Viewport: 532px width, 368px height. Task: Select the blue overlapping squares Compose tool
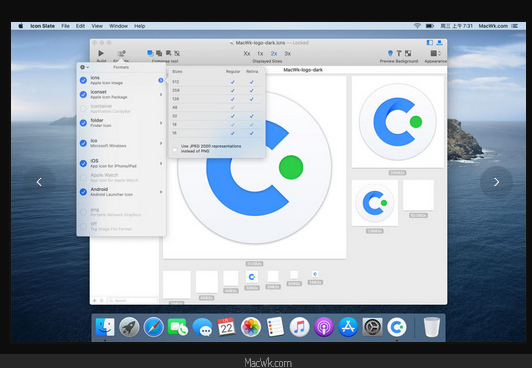[x=150, y=53]
